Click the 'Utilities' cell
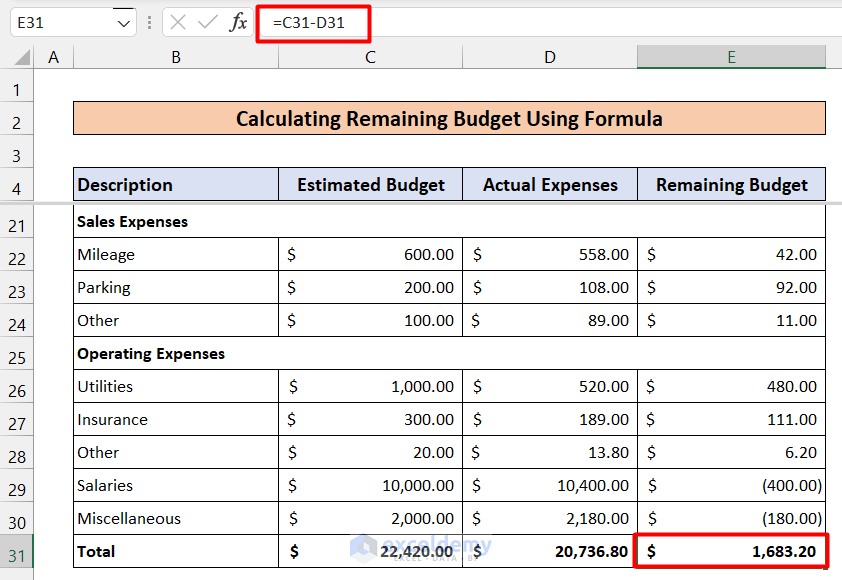The image size is (842, 580). (176, 386)
